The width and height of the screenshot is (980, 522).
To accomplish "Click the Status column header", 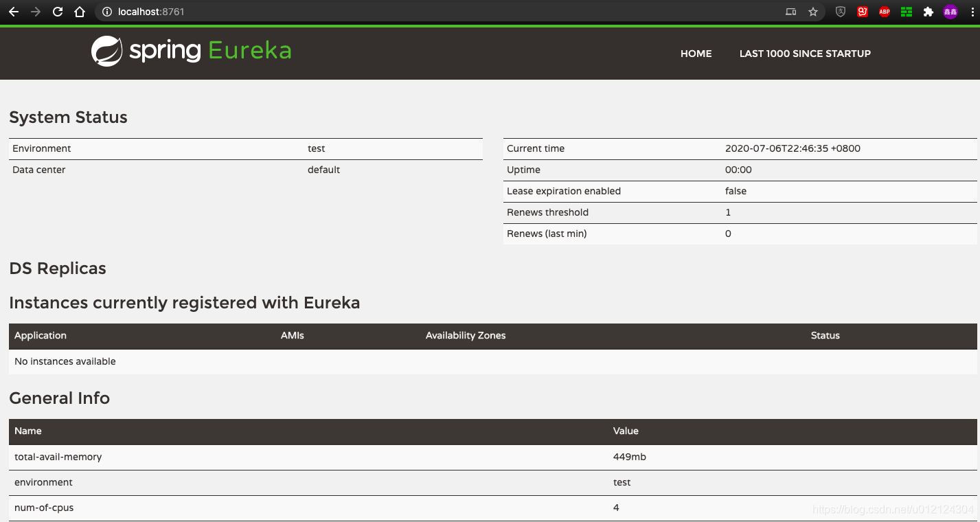I will (825, 335).
